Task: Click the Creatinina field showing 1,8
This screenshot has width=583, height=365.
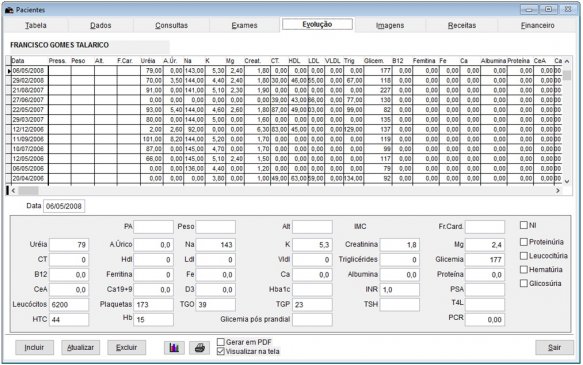Action: click(x=400, y=245)
